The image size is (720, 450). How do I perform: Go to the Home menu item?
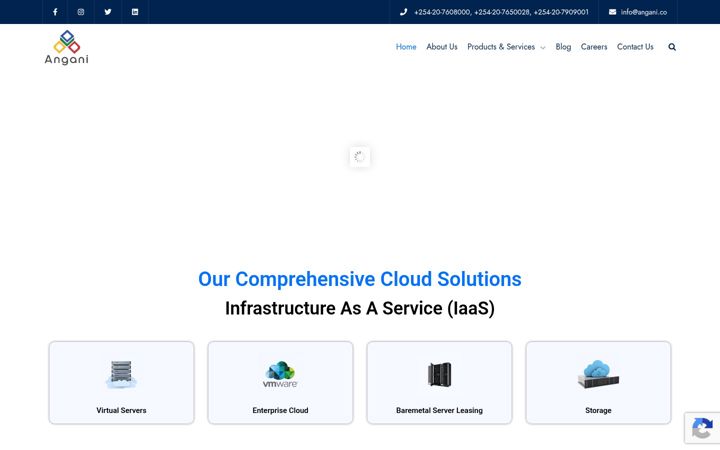pyautogui.click(x=406, y=47)
